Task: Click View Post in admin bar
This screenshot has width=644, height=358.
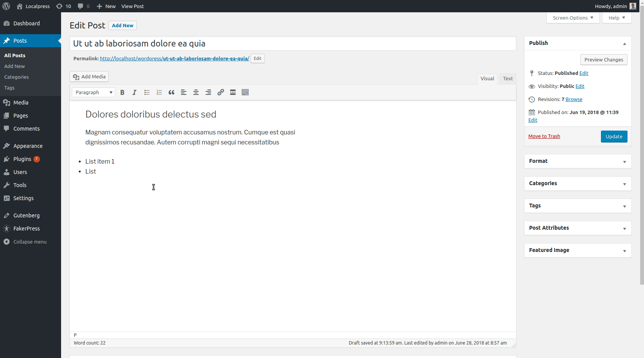Action: tap(133, 6)
